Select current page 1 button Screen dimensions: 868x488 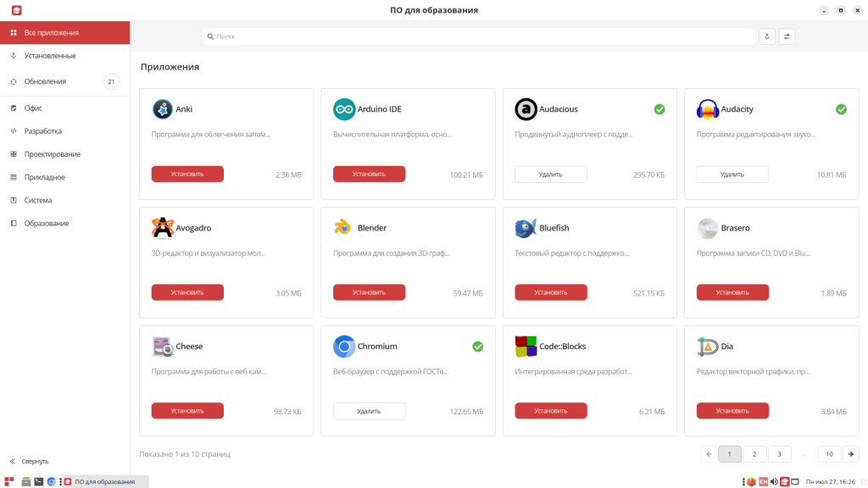[x=730, y=454]
